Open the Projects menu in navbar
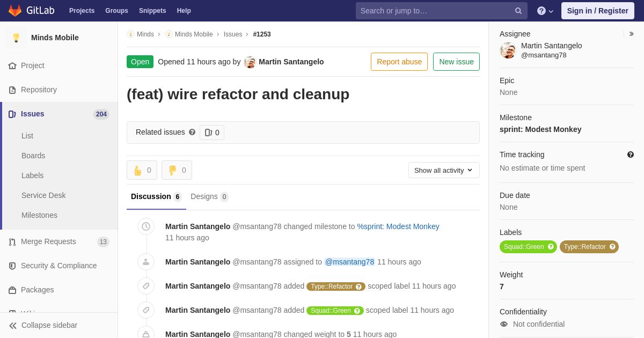Image resolution: width=644 pixels, height=338 pixels. pyautogui.click(x=82, y=11)
